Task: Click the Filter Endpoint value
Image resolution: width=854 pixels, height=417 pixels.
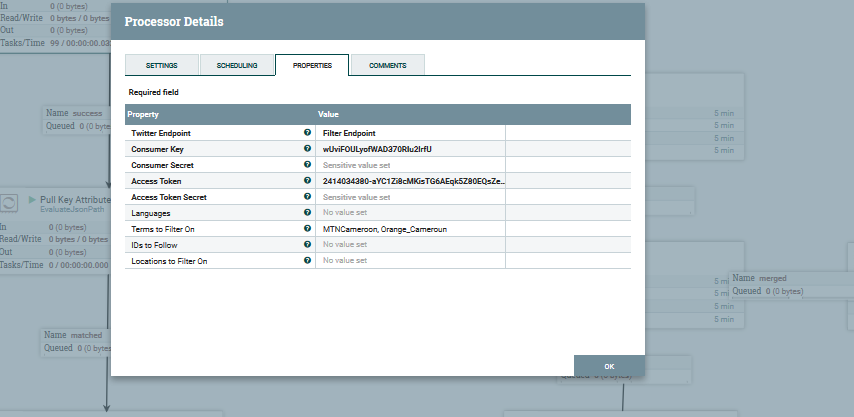Action: [x=349, y=133]
